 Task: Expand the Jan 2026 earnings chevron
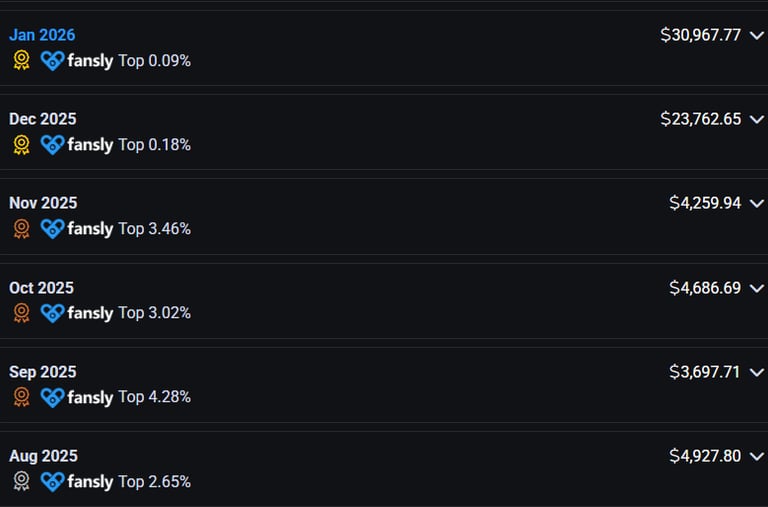756,35
